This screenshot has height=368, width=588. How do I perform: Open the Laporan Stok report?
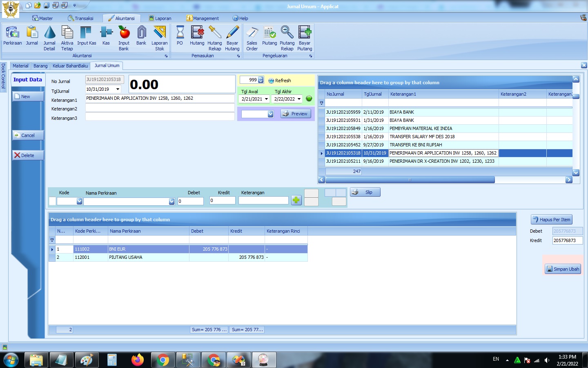coord(159,38)
